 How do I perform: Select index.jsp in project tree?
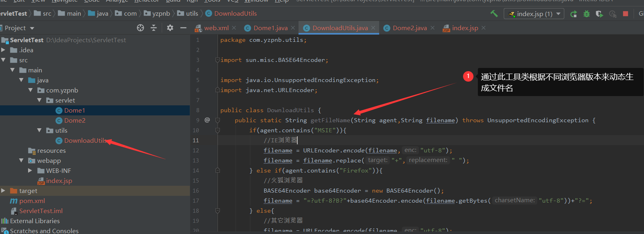(59, 181)
